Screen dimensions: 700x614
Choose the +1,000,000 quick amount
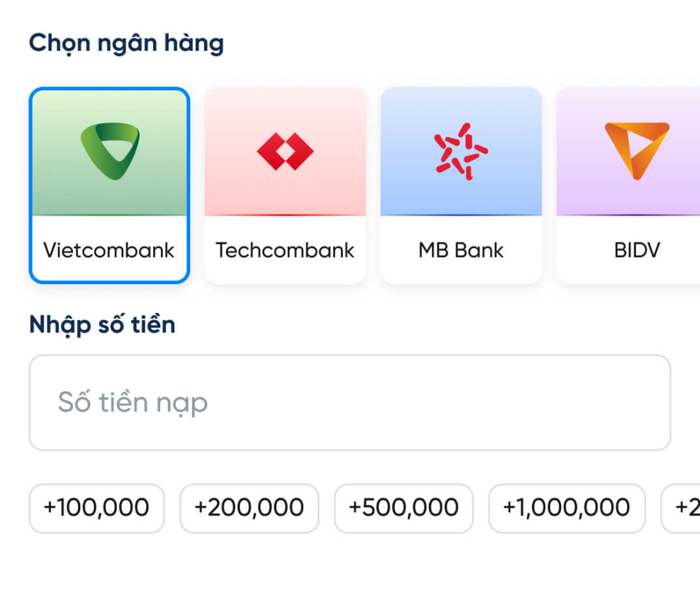coord(566,508)
